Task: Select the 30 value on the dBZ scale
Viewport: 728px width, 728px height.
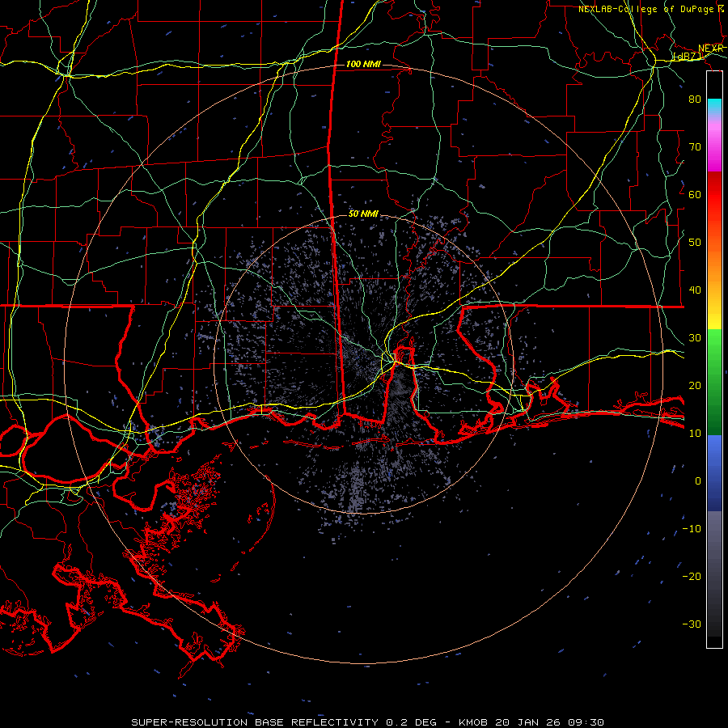Action: click(695, 338)
